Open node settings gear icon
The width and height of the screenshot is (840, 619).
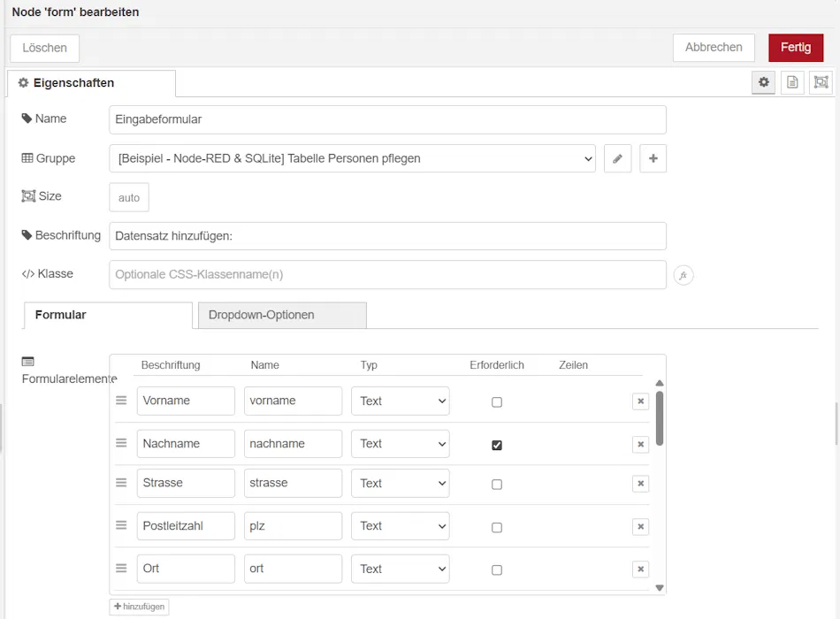(764, 82)
